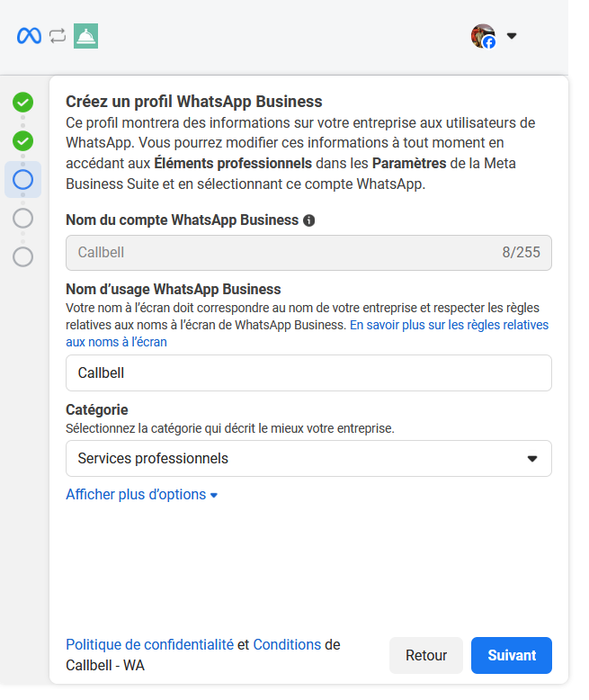Click the Meta infinity logo
Screen dimensions: 589x700
[29, 36]
